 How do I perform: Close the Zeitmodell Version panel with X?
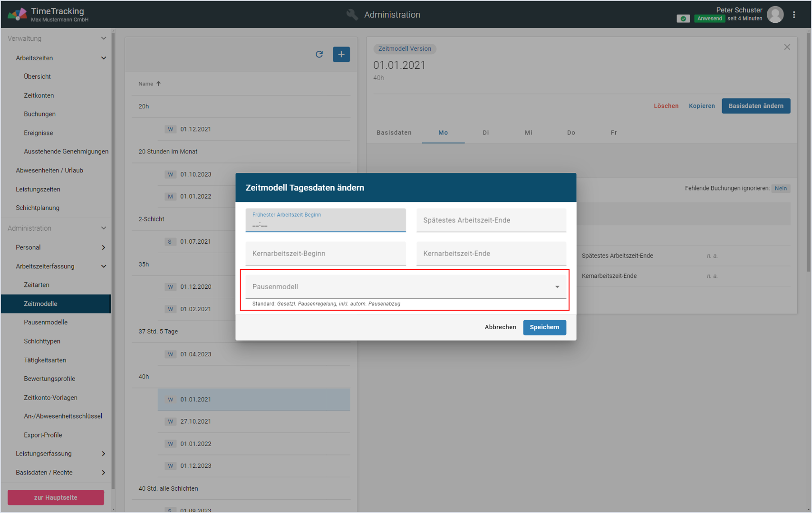[787, 47]
